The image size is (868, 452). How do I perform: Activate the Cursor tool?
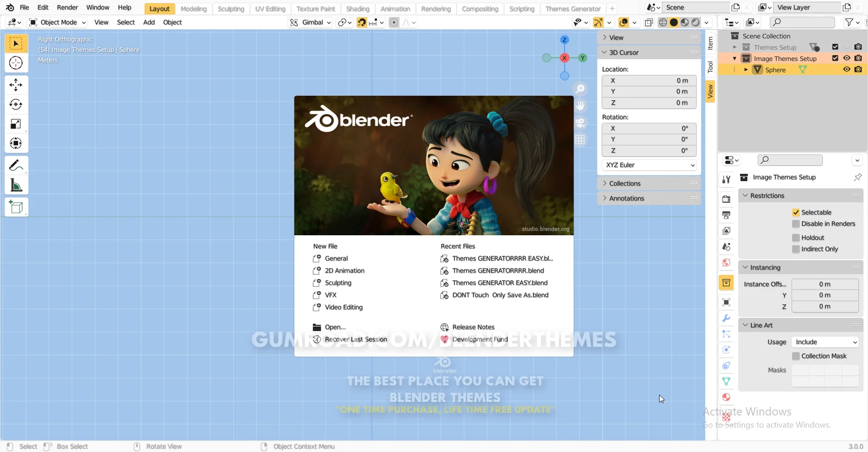16,63
